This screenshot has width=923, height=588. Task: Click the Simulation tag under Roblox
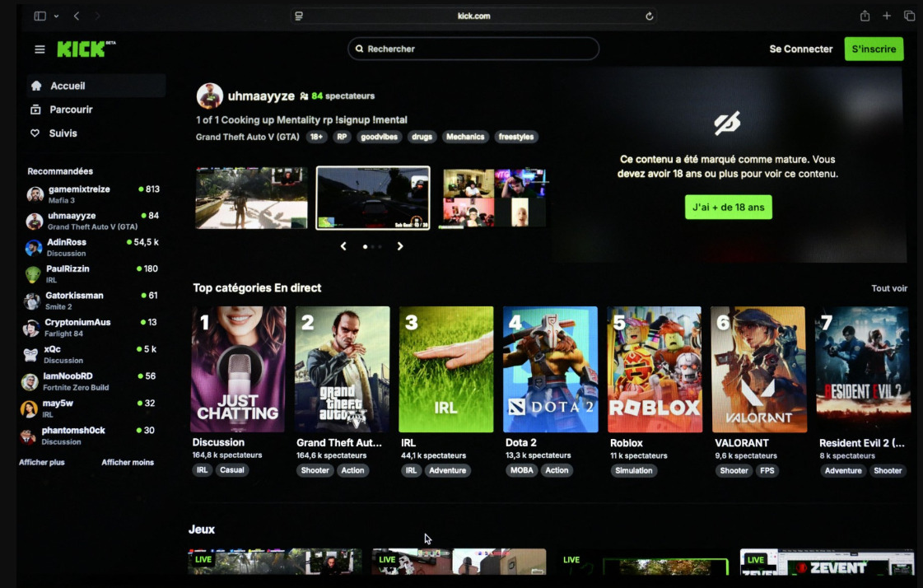tap(633, 470)
